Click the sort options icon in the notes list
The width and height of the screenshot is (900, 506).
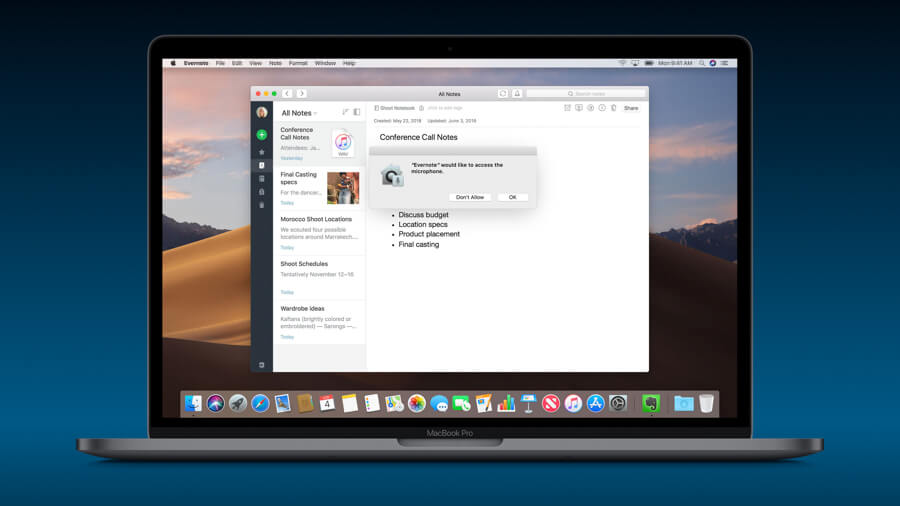pyautogui.click(x=346, y=112)
